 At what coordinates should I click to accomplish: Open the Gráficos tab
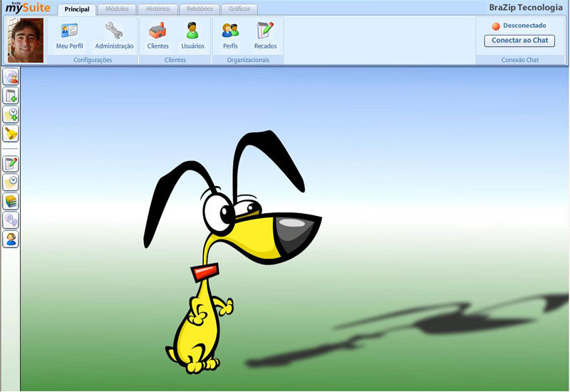239,9
